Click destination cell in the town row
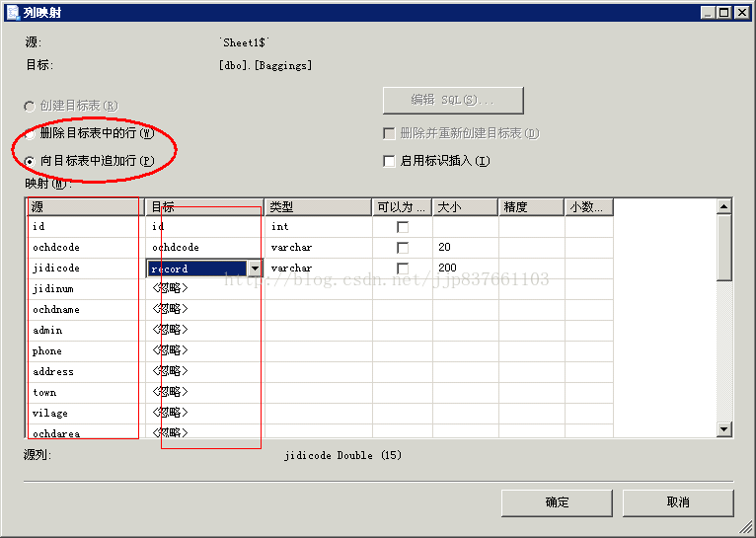Viewport: 756px width, 538px height. tap(205, 393)
